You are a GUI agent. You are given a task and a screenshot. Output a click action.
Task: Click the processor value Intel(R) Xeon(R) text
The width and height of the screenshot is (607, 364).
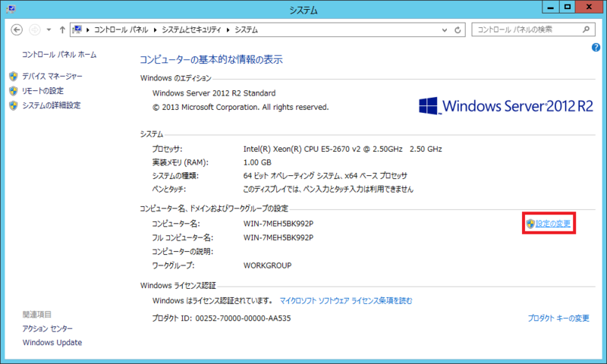pos(343,149)
